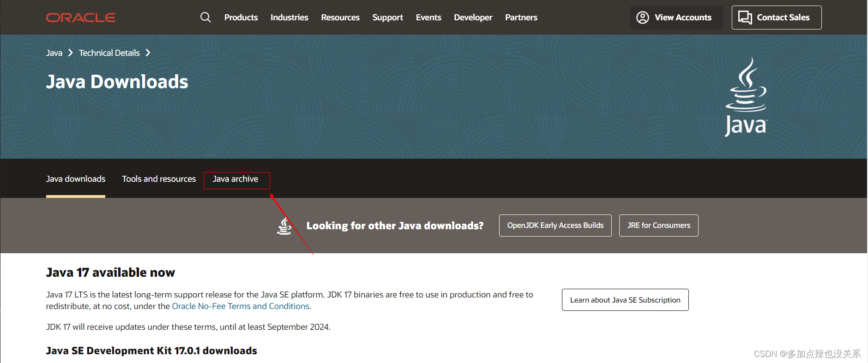Open Oracle No-Fee Terms and Conditions link

(241, 306)
